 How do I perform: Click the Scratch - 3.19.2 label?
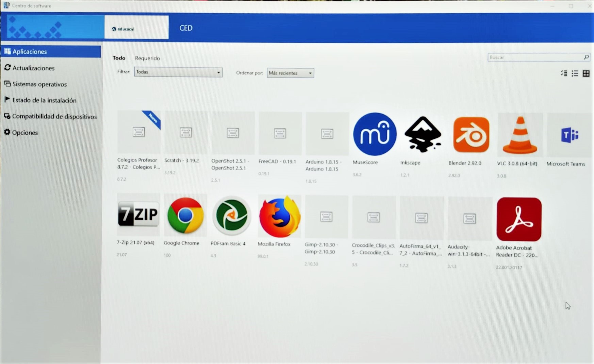[x=181, y=160]
